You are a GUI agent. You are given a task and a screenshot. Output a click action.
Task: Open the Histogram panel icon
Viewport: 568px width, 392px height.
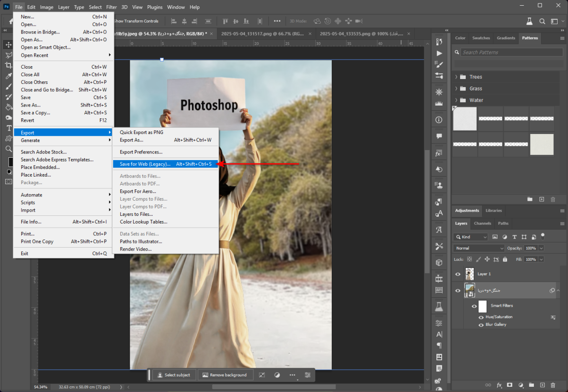(x=439, y=103)
